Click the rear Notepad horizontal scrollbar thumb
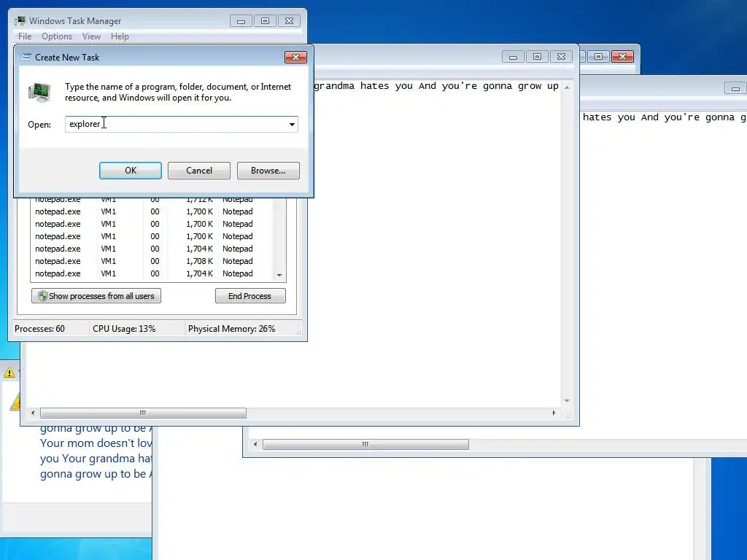Image resolution: width=747 pixels, height=560 pixels. point(365,444)
